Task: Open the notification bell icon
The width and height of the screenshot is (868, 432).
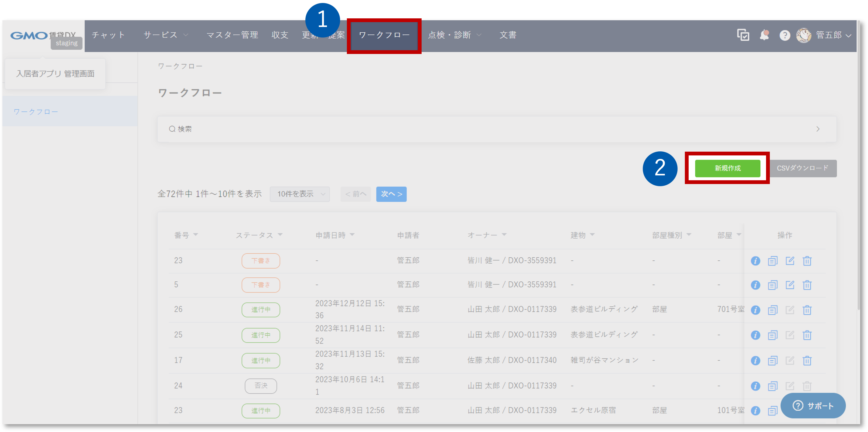Action: (x=764, y=35)
